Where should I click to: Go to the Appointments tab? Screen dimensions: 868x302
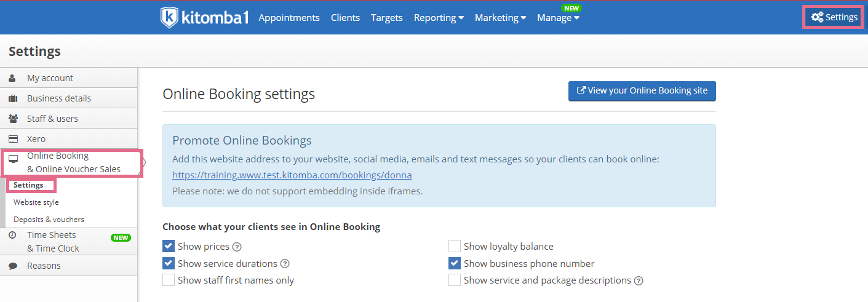pyautogui.click(x=289, y=18)
